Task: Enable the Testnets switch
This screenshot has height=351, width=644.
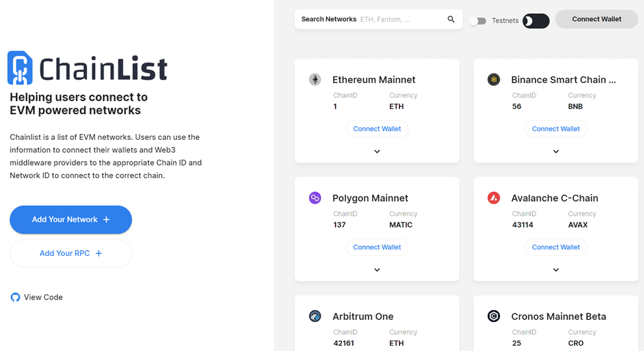Action: [x=478, y=21]
